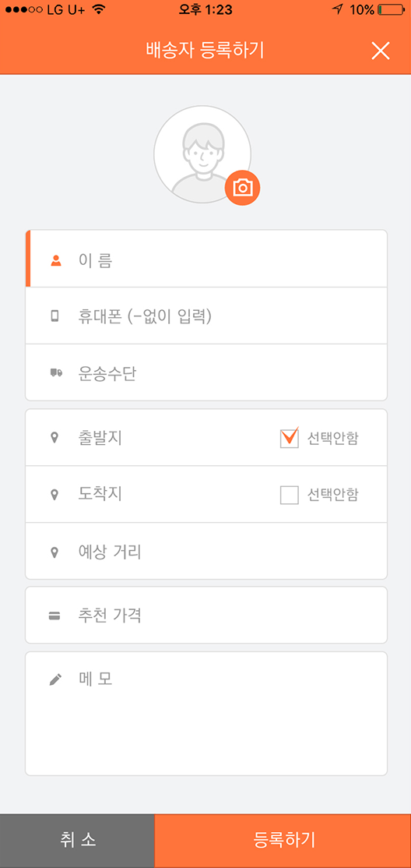Click the truck icon beside 운송수단

pos(55,373)
